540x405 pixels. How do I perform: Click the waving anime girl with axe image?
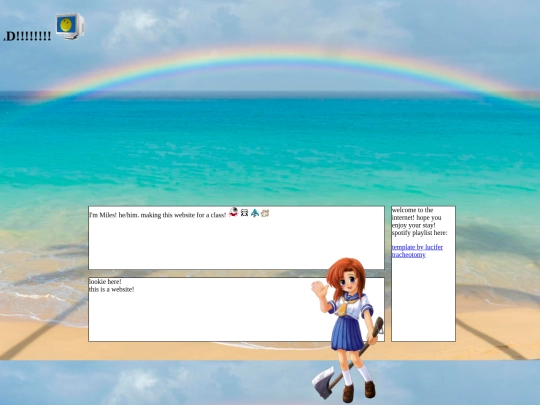tap(347, 330)
